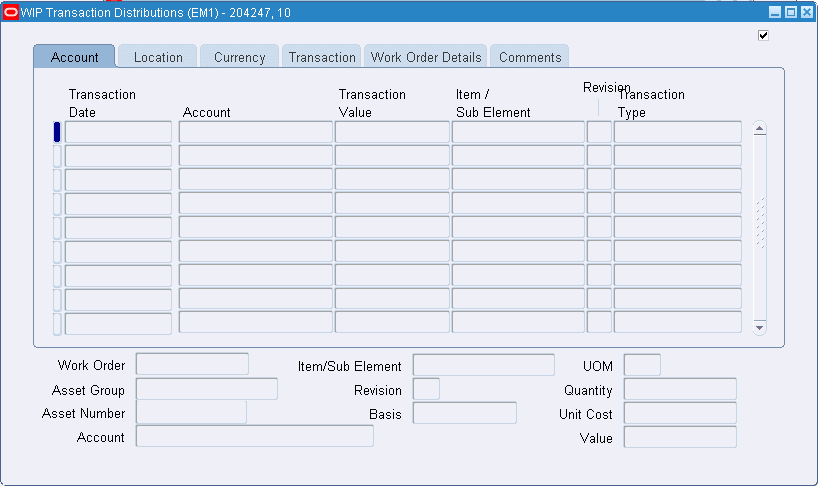Image resolution: width=818 pixels, height=486 pixels.
Task: Click the Unit Cost field
Action: click(x=680, y=413)
